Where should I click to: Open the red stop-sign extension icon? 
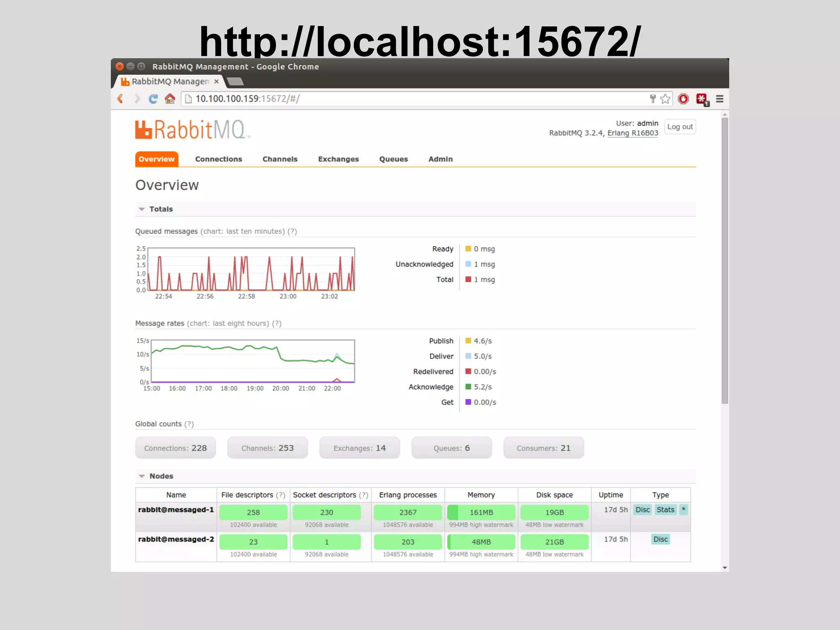point(683,99)
